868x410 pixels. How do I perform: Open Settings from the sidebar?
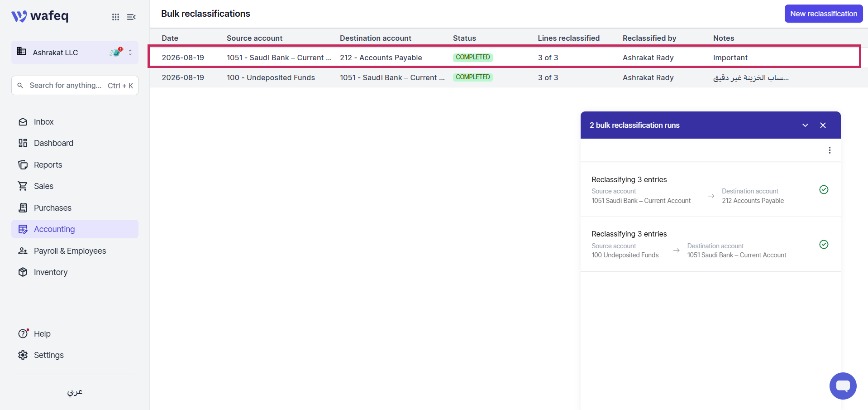click(49, 355)
